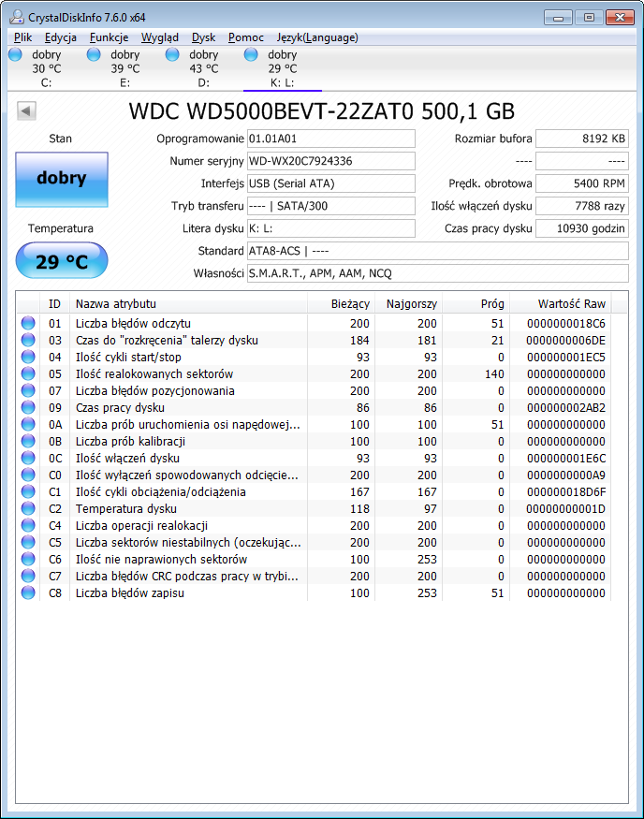Select the C: disk status orb
This screenshot has height=819, width=644.
(x=16, y=54)
